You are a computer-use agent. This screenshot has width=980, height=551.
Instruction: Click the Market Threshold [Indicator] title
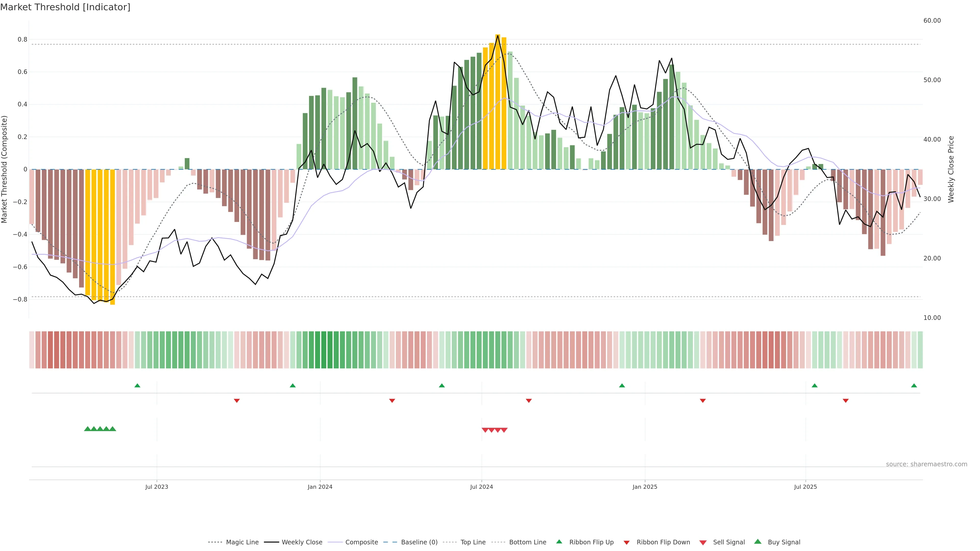(x=65, y=7)
